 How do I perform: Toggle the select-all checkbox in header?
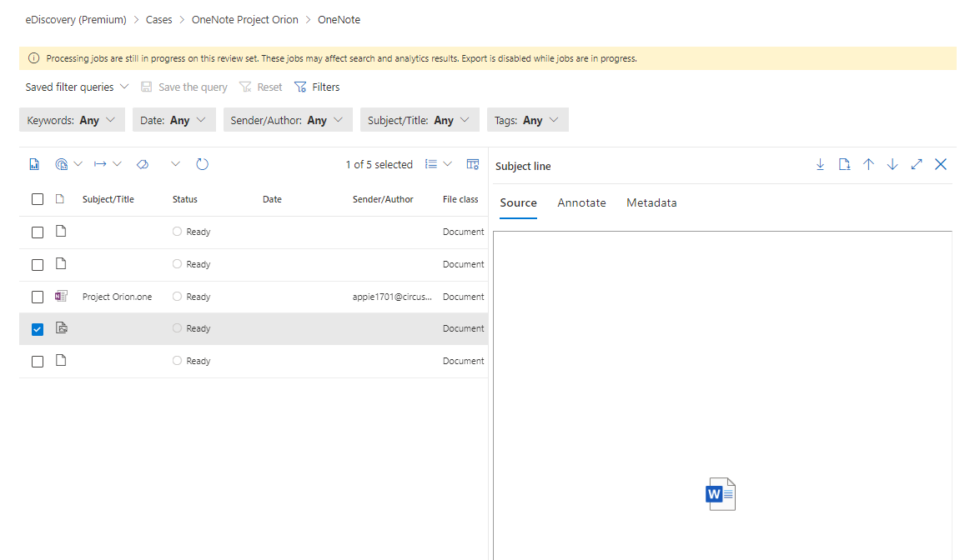coord(38,199)
